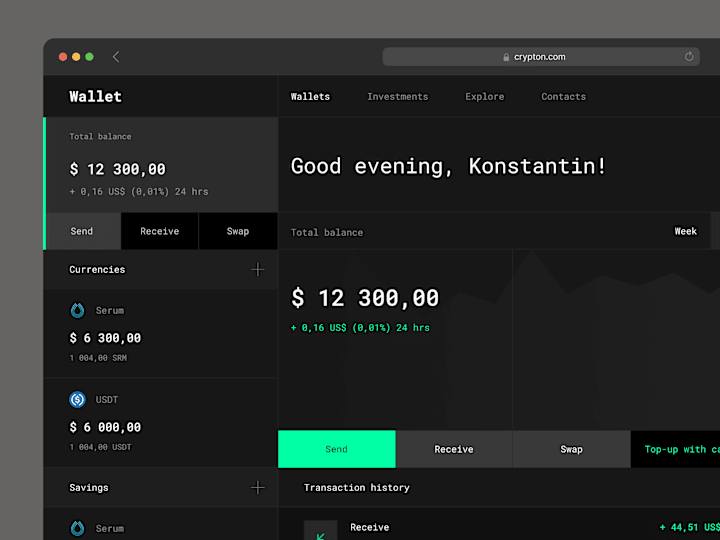The width and height of the screenshot is (720, 540).
Task: Click the Wallet logo title
Action: pyautogui.click(x=96, y=96)
